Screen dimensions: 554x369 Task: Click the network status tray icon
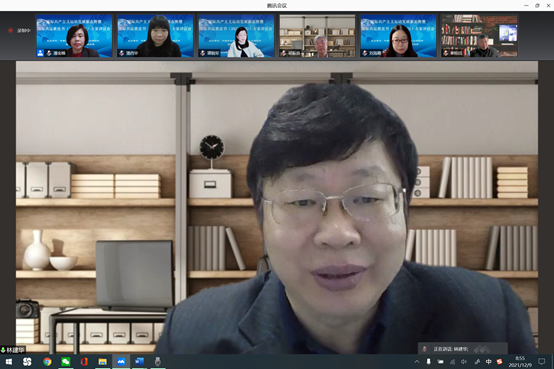coord(452,362)
